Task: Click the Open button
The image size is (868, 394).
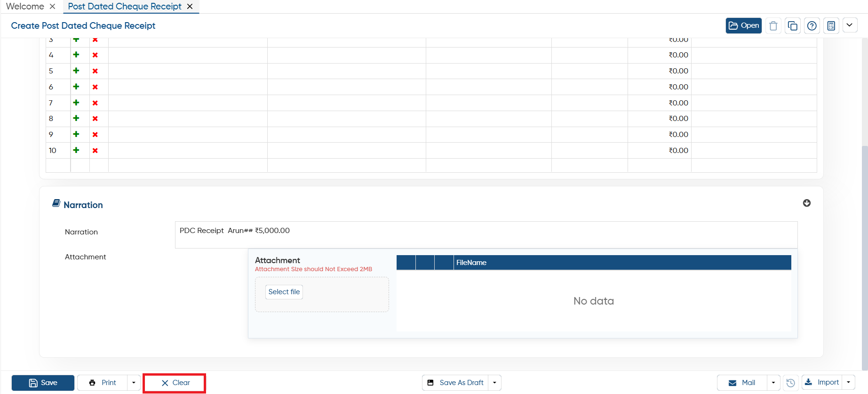Action: pyautogui.click(x=744, y=25)
